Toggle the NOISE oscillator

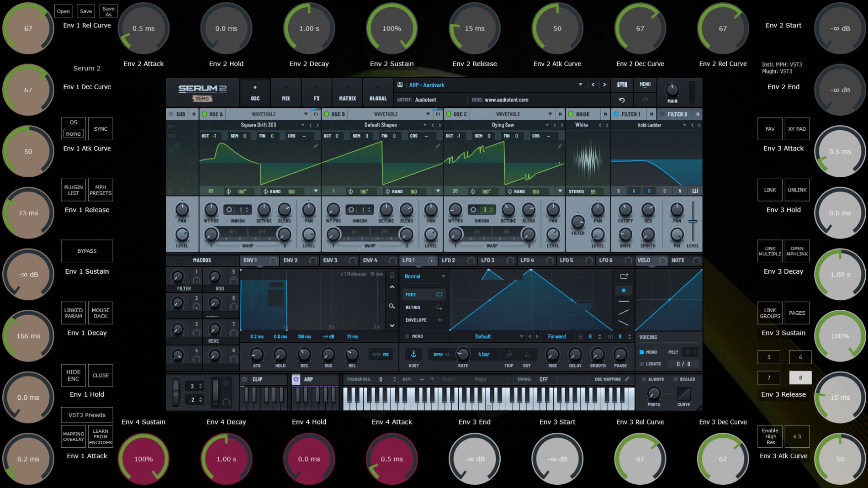click(x=571, y=114)
